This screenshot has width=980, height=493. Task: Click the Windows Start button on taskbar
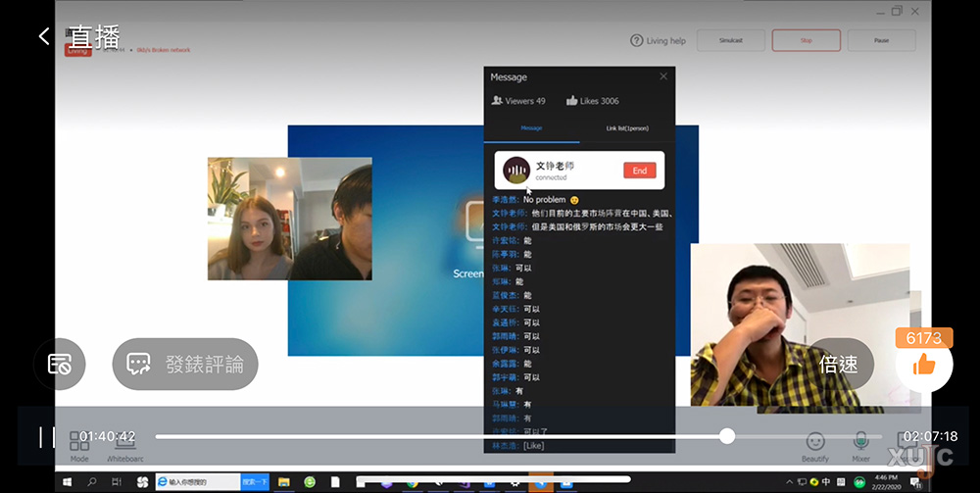click(66, 482)
